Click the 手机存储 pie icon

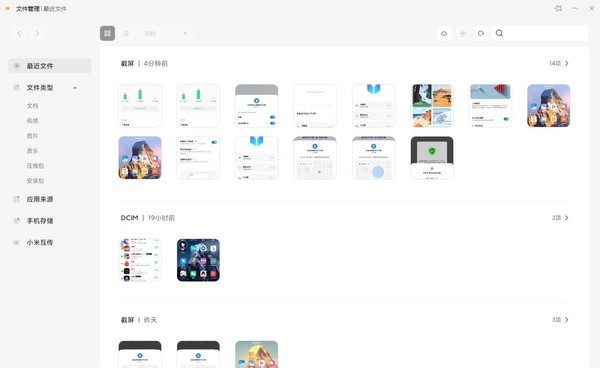click(16, 221)
